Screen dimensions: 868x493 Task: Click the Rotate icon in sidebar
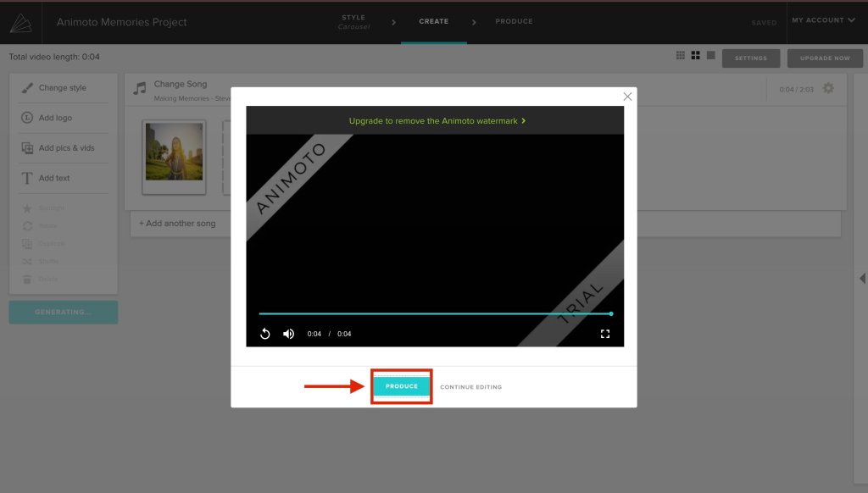[x=27, y=226]
